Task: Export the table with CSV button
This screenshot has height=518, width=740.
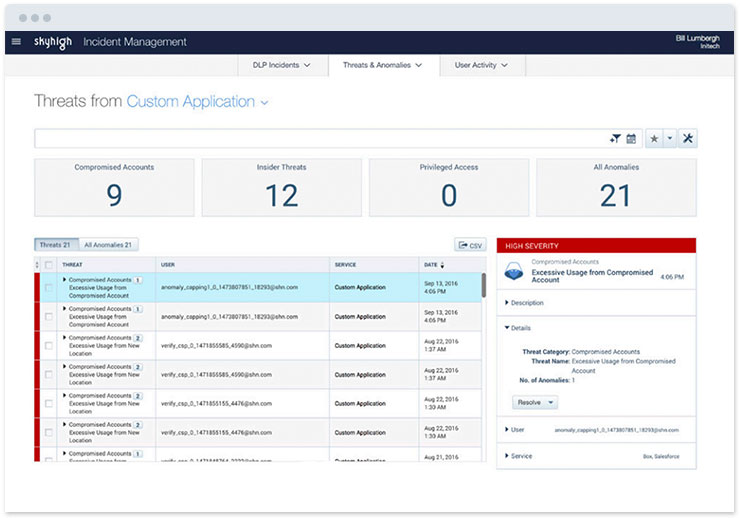Action: (x=470, y=245)
